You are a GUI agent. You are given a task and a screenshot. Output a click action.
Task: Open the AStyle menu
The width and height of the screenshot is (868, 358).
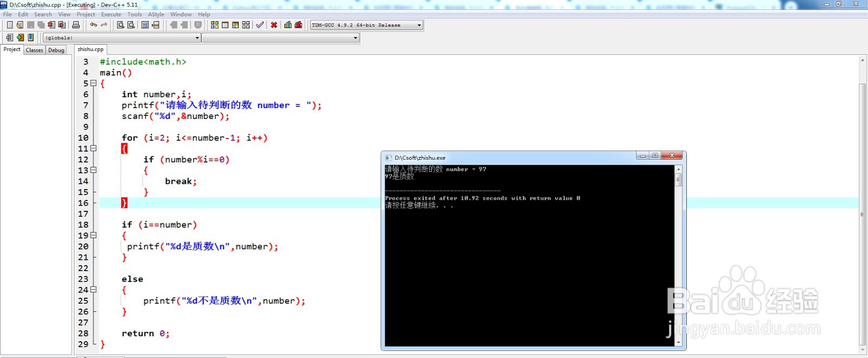click(156, 14)
